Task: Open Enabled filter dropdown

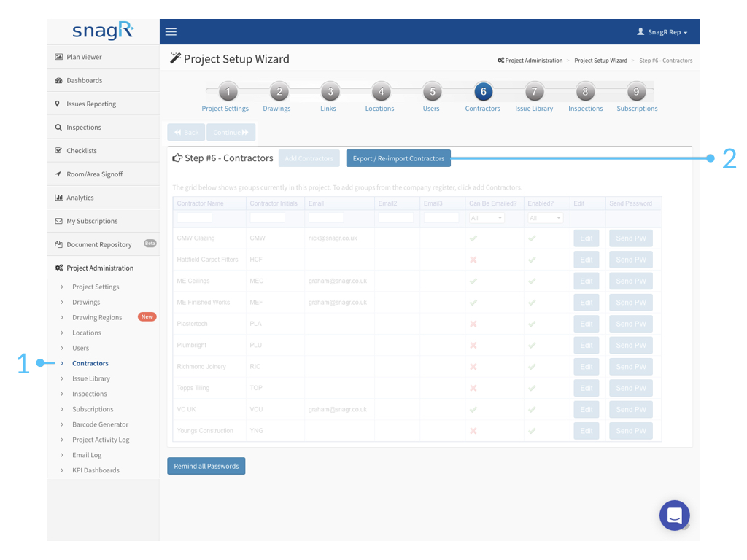Action: point(546,217)
